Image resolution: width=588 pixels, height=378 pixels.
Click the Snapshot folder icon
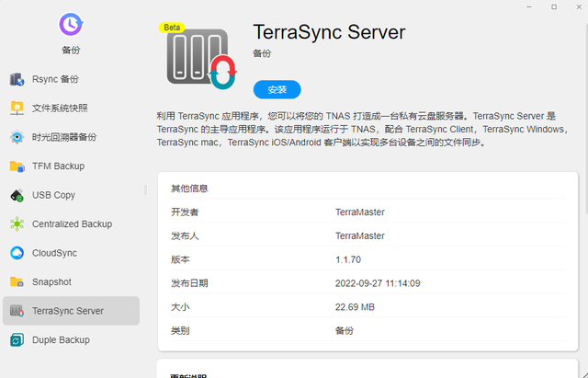pos(17,282)
